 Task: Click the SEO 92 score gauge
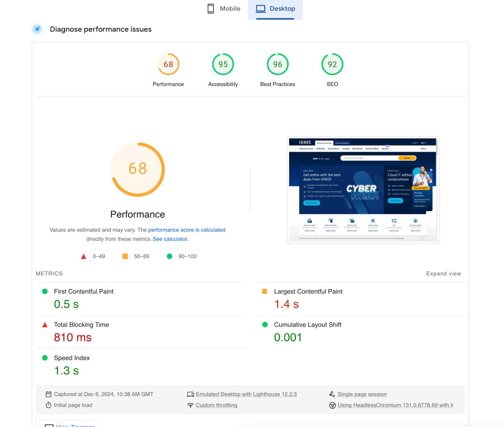click(x=332, y=65)
